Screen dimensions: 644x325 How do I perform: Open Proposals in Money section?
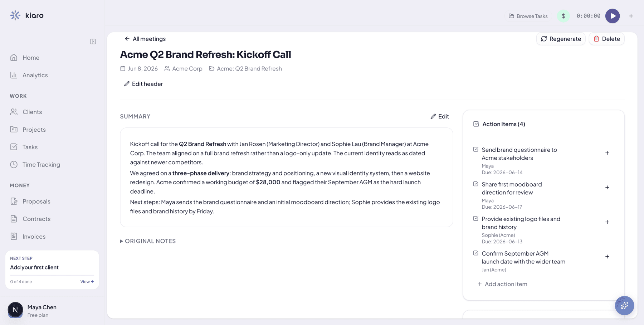tap(30, 202)
